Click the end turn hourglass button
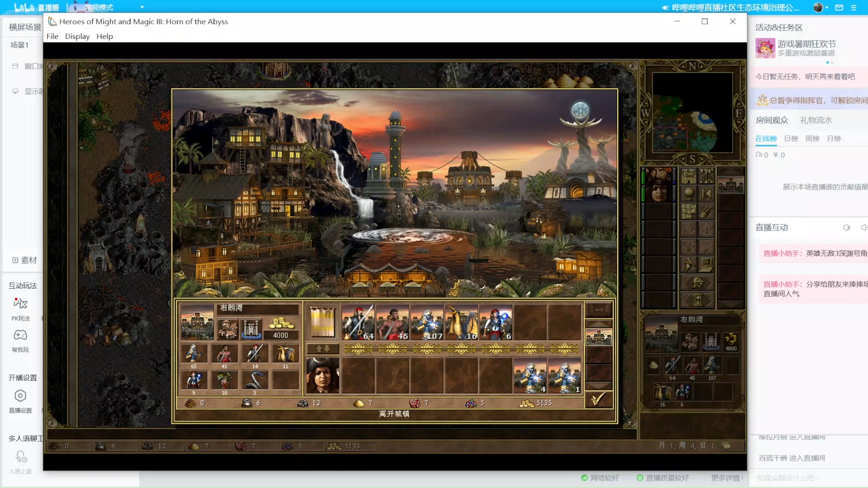Image resolution: width=868 pixels, height=488 pixels. pyautogui.click(x=698, y=300)
